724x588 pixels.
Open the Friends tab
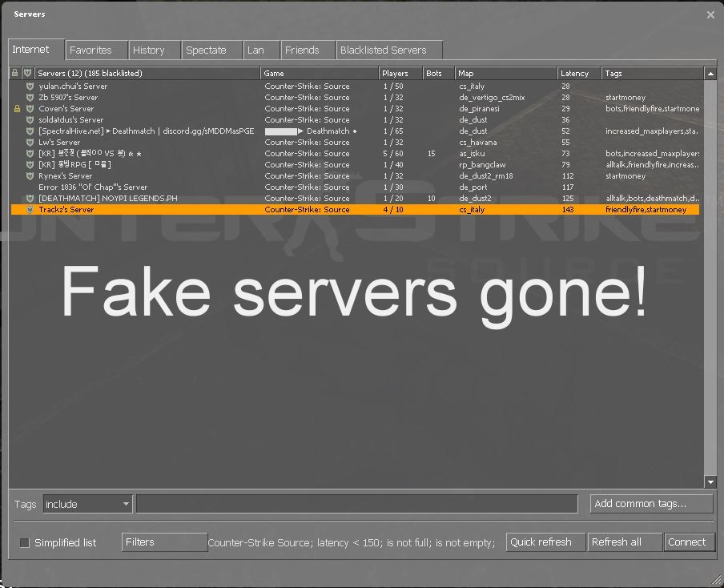(308, 50)
